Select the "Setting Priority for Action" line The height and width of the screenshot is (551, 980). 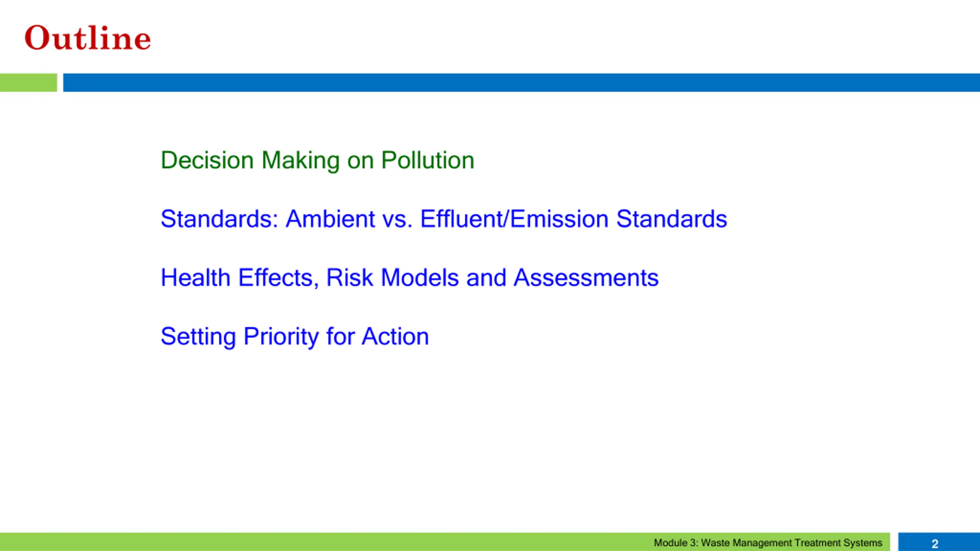(x=295, y=337)
